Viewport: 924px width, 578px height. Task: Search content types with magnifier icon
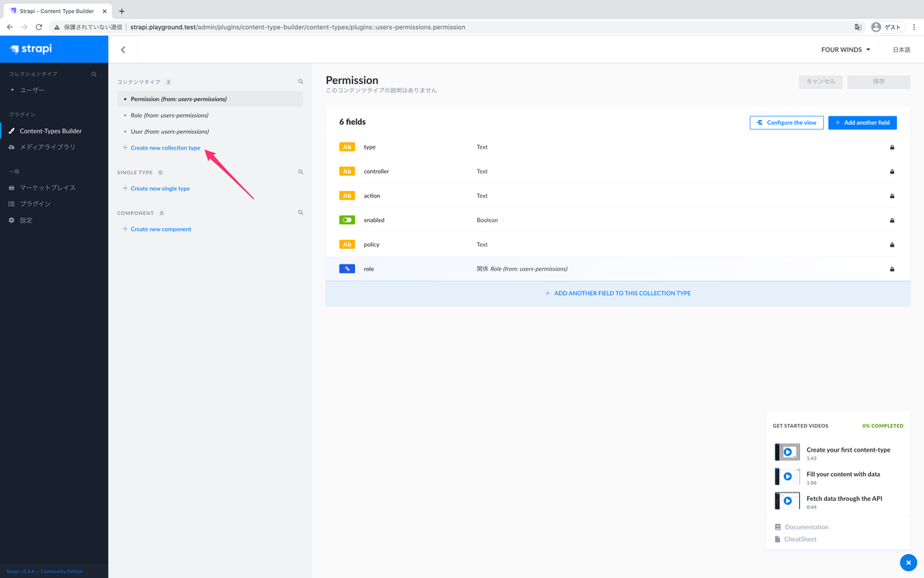[301, 81]
